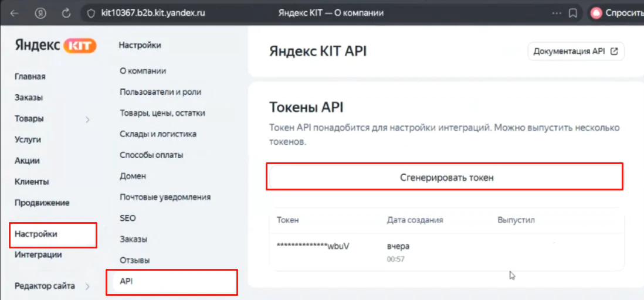This screenshot has width=644, height=300.
Task: Open Клиенты in the left sidebar
Action: coord(32,182)
